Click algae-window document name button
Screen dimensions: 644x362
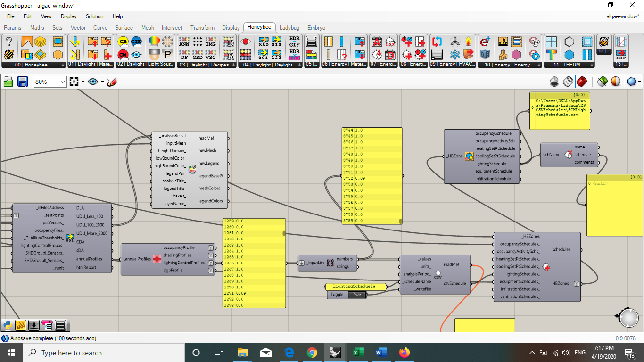click(622, 16)
